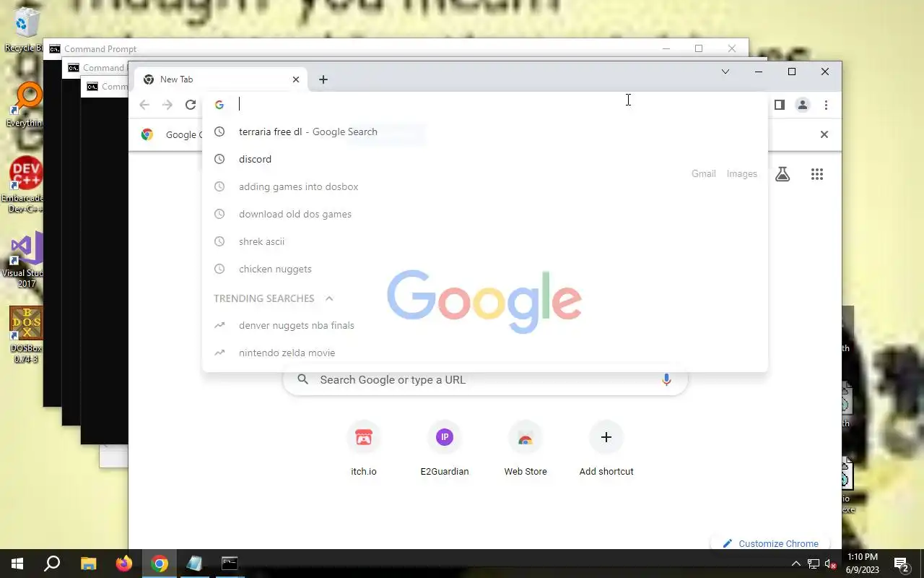The height and width of the screenshot is (578, 924).
Task: Maximize the rearmost Command Prompt window
Action: click(699, 48)
